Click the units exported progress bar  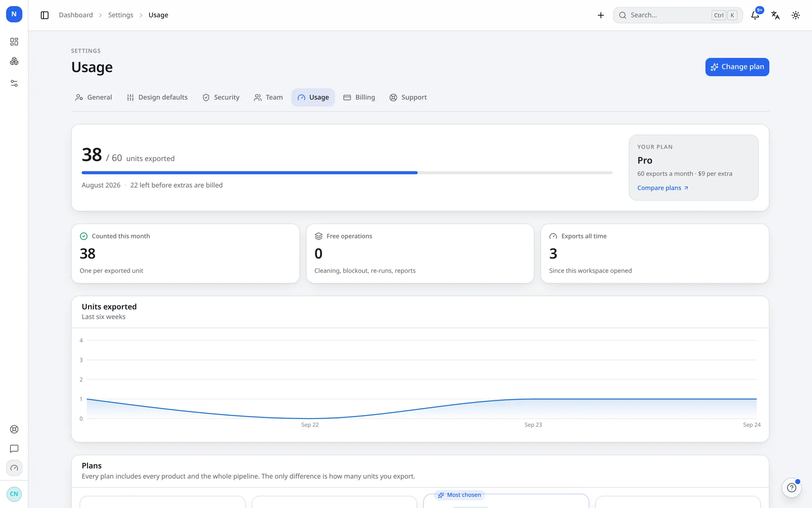347,173
